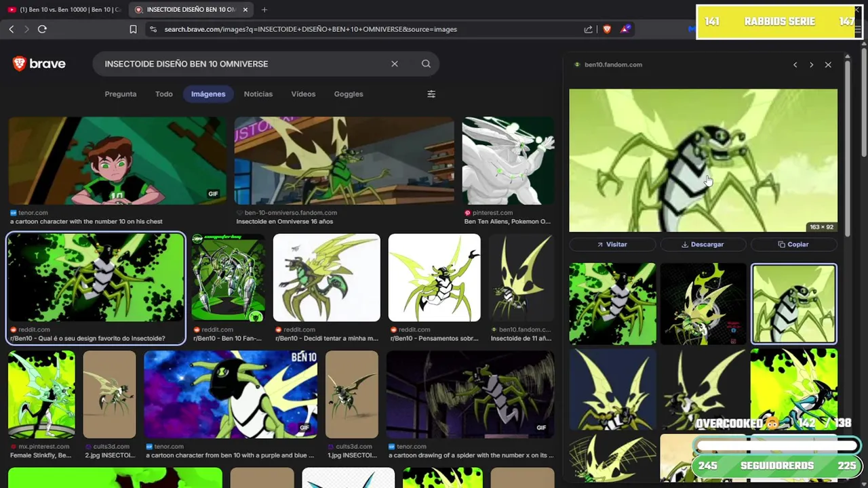Switch to the Ben 10 vs. Ben 10000 YouTube tab

click(x=64, y=9)
